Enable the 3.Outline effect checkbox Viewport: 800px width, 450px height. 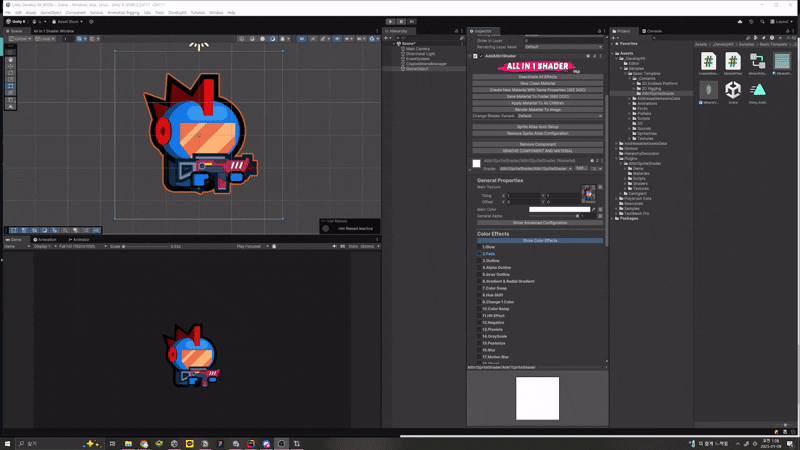(x=480, y=261)
